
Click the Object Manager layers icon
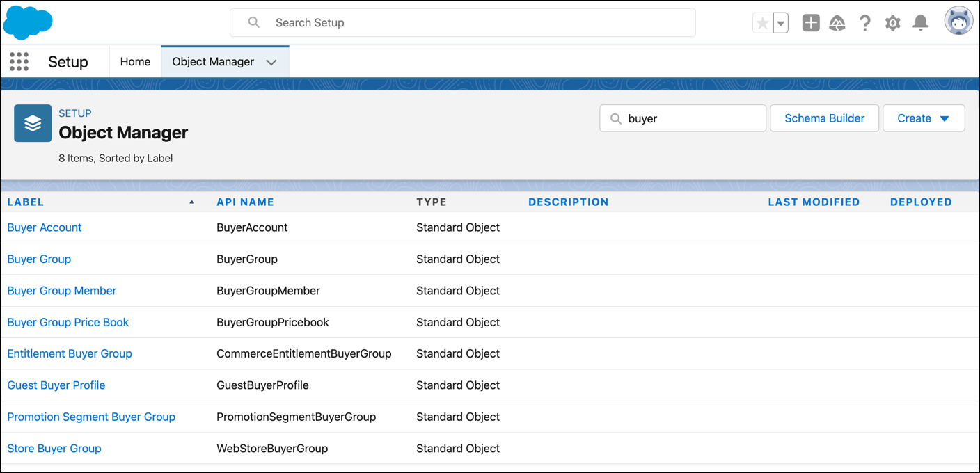(x=33, y=123)
